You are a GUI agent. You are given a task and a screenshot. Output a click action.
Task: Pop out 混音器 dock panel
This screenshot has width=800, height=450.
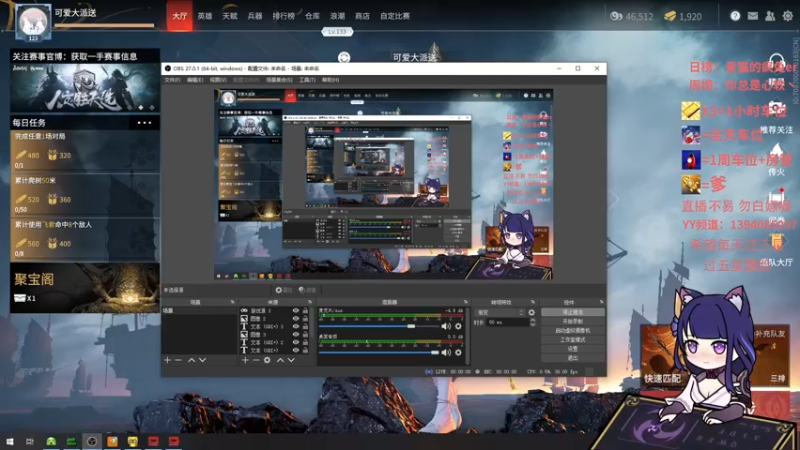[x=465, y=302]
